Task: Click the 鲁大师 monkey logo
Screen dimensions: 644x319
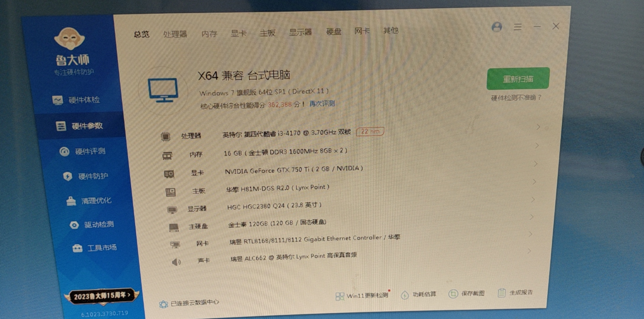Action: click(x=69, y=38)
